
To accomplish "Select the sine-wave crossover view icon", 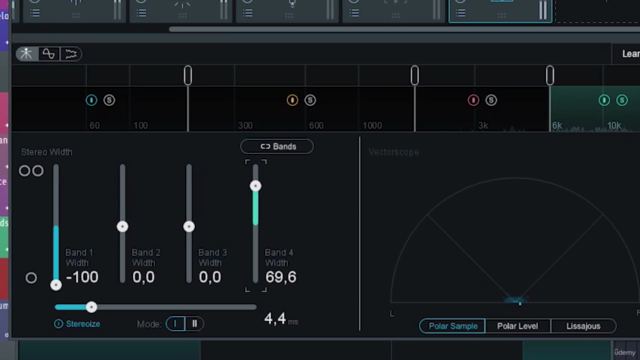I will click(49, 54).
